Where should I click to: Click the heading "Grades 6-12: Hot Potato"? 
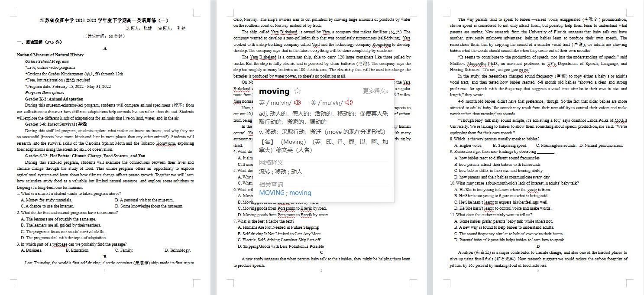pyautogui.click(x=85, y=156)
